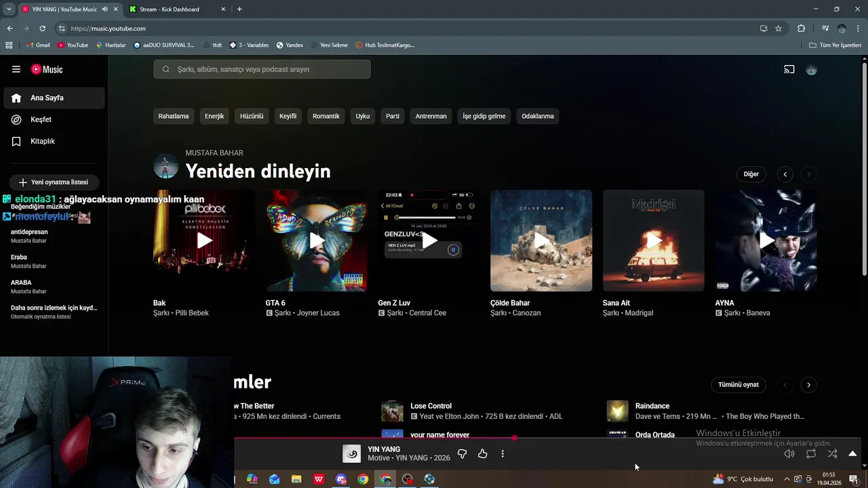
Task: Click previous arrow of Yeniden dinleyin carousel
Action: [785, 174]
